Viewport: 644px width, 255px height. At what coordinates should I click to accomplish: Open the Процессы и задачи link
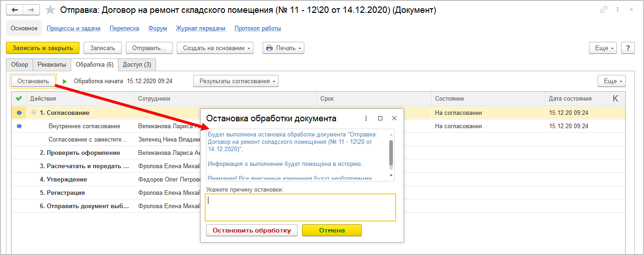73,28
